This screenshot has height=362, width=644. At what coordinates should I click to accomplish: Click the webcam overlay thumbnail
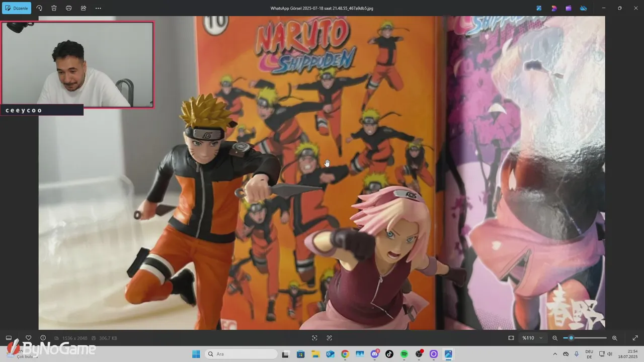77,64
